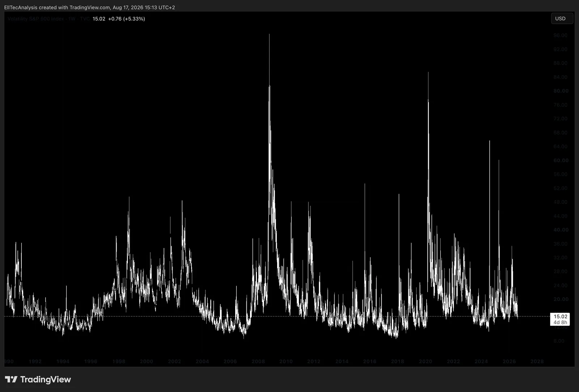Viewport: 579px width, 392px height.
Task: Click the 2004 time axis label
Action: click(202, 361)
